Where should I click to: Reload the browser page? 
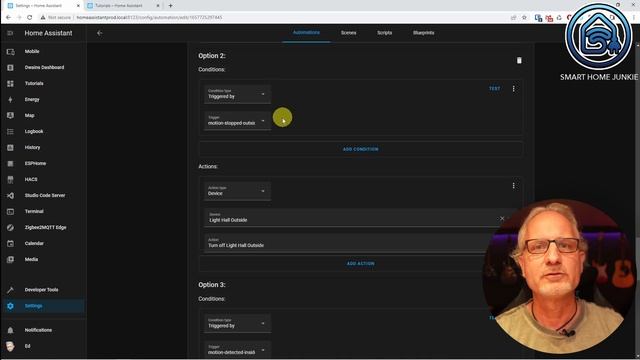click(x=30, y=18)
